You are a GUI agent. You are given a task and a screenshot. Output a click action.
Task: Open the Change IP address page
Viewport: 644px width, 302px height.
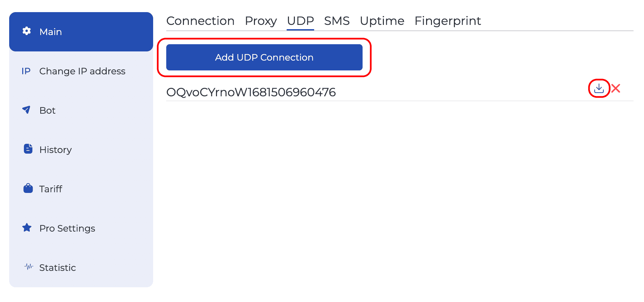82,71
